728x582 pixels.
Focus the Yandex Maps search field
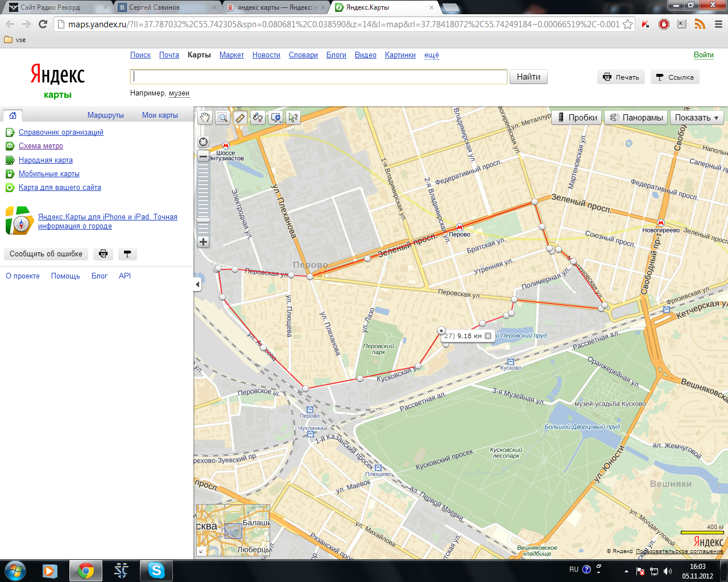click(x=318, y=77)
